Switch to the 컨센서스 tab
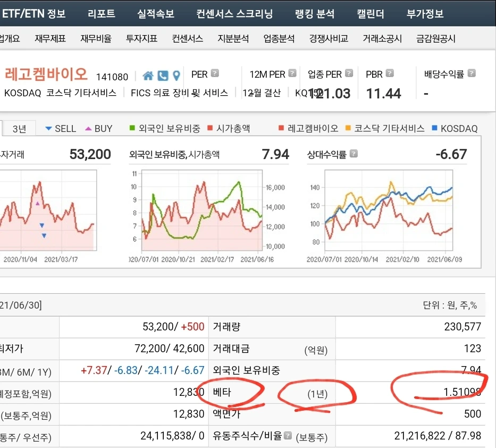This screenshot has width=496, height=448. pyautogui.click(x=188, y=38)
